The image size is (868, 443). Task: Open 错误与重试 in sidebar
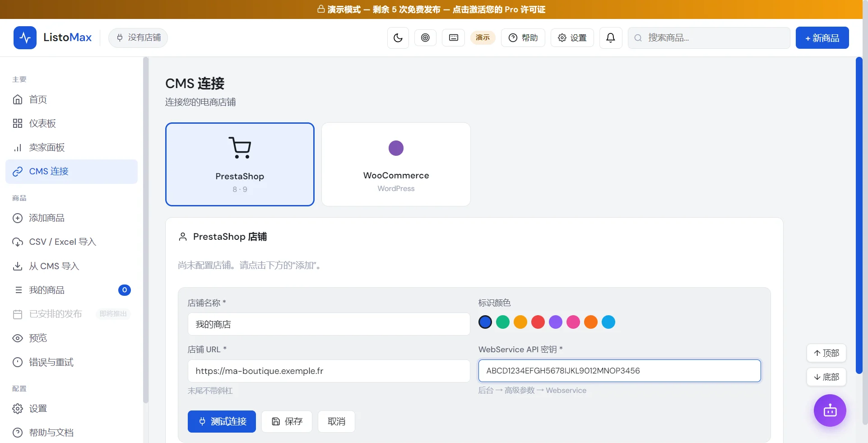click(x=71, y=362)
